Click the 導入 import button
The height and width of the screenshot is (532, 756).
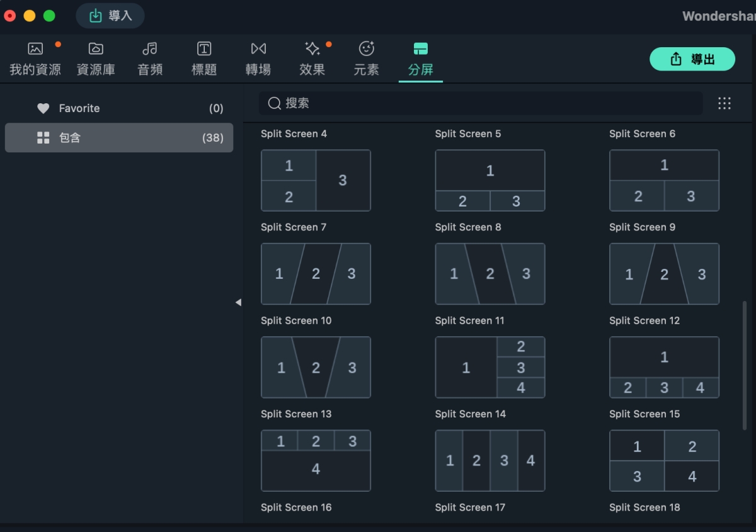[110, 16]
